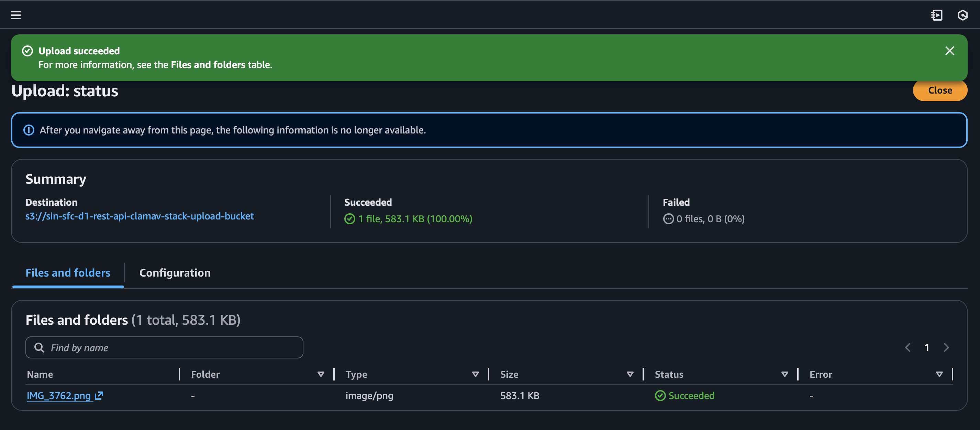980x430 pixels.
Task: Open the IMG_3762.png file link
Action: click(58, 395)
